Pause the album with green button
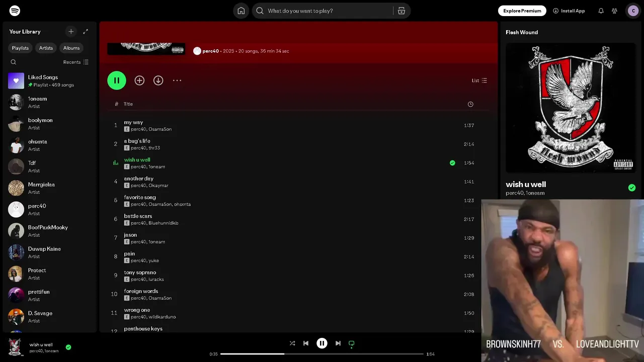 pyautogui.click(x=117, y=80)
